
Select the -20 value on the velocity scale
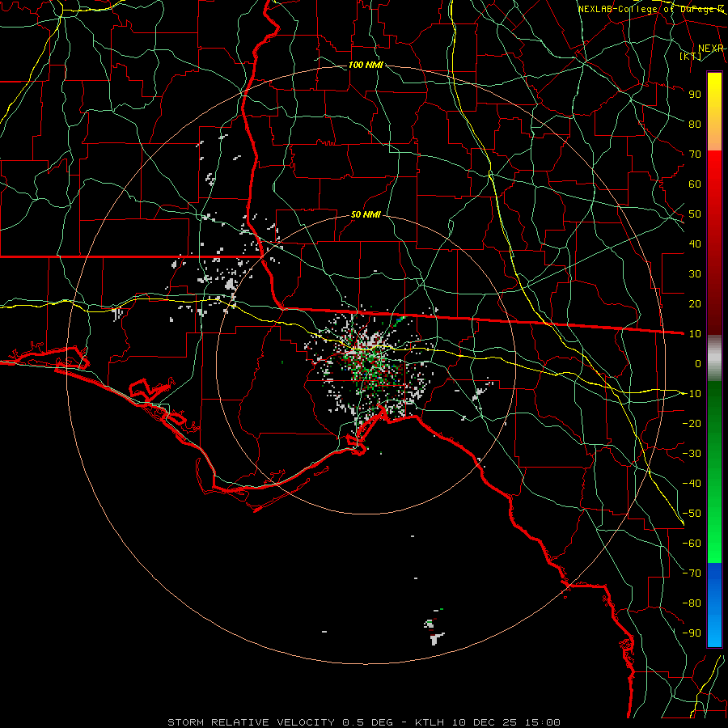(692, 423)
